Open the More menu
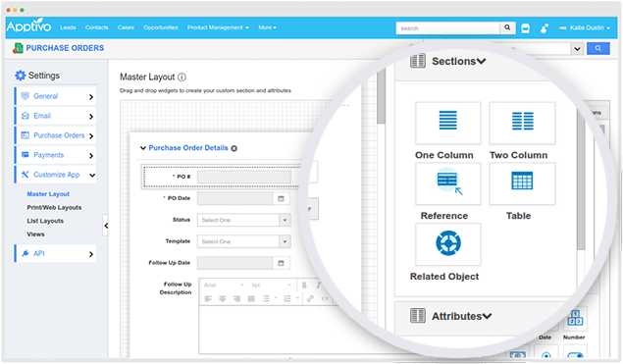Image resolution: width=623 pixels, height=364 pixels. 267,27
